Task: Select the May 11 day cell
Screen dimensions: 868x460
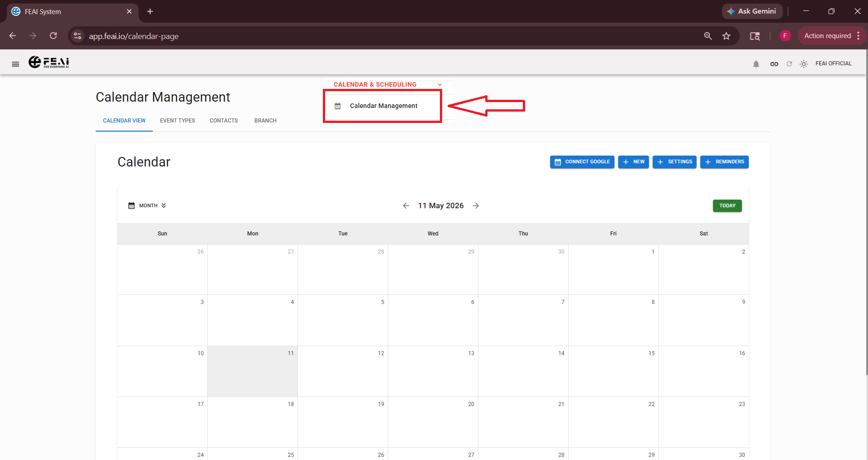Action: 253,371
